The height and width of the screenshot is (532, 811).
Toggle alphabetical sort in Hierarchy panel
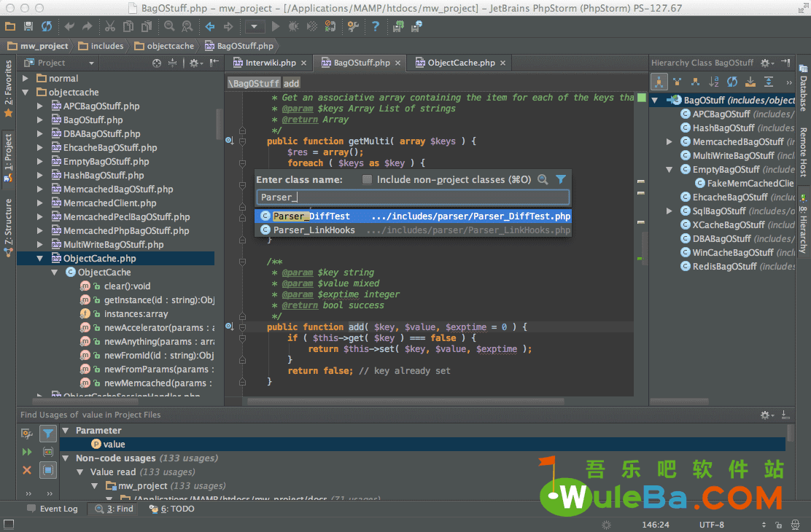click(x=714, y=82)
